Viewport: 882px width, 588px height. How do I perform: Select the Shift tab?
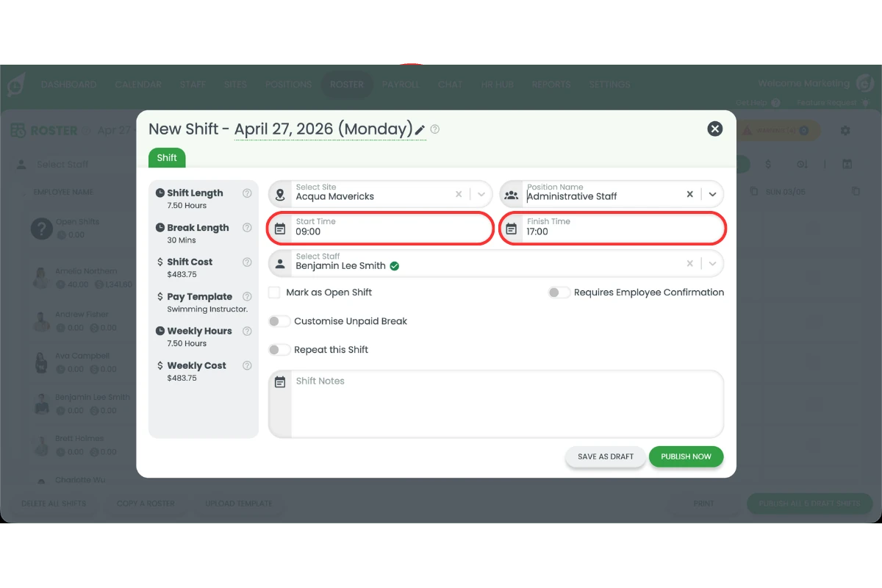coord(167,158)
